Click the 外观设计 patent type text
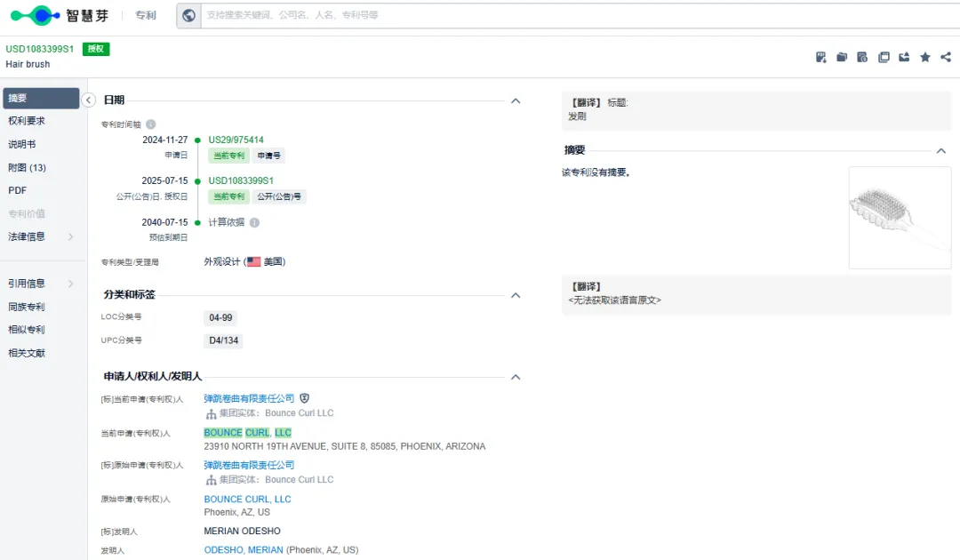The image size is (960, 560). click(x=221, y=262)
